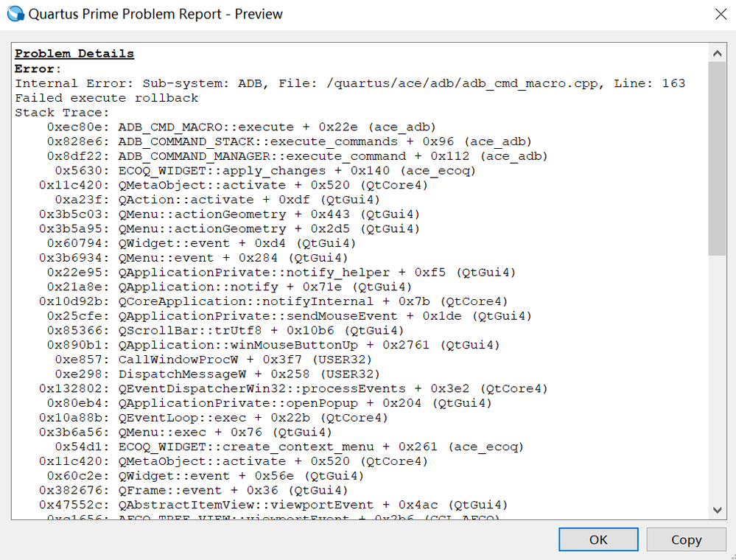
Task: Click the QMenu::event + 0x284 line
Action: tap(193, 258)
